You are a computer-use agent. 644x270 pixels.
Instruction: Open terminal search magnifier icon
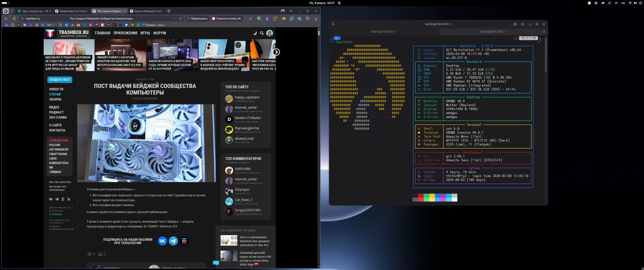[x=333, y=24]
